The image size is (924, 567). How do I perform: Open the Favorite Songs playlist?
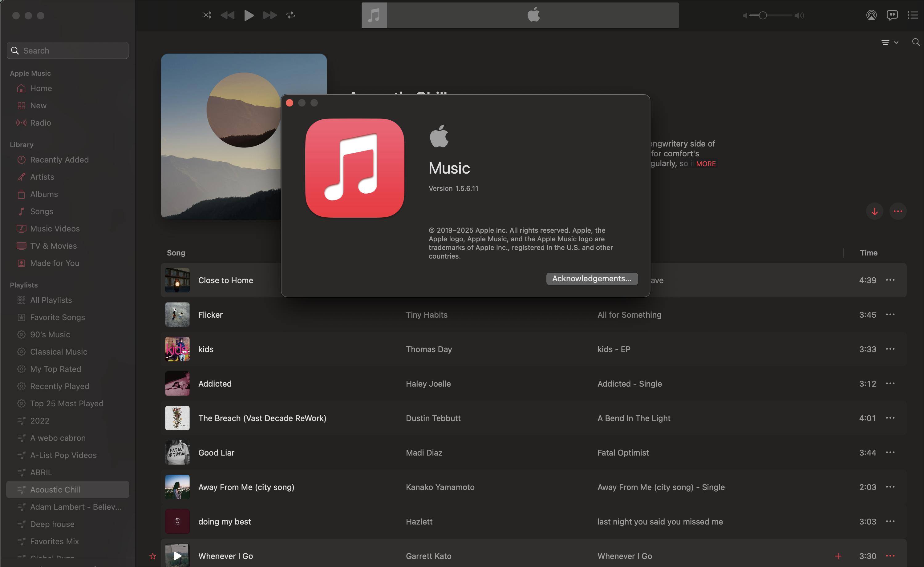pyautogui.click(x=57, y=317)
